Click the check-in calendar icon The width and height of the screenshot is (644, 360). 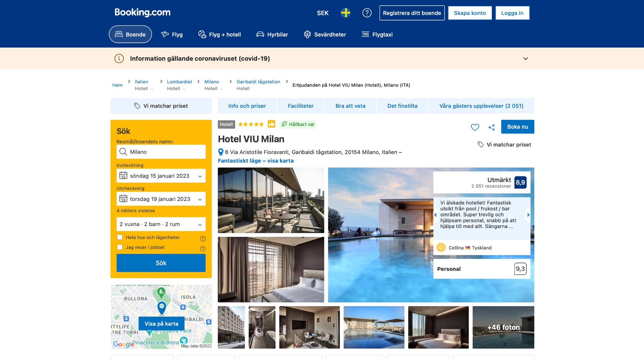pyautogui.click(x=123, y=175)
